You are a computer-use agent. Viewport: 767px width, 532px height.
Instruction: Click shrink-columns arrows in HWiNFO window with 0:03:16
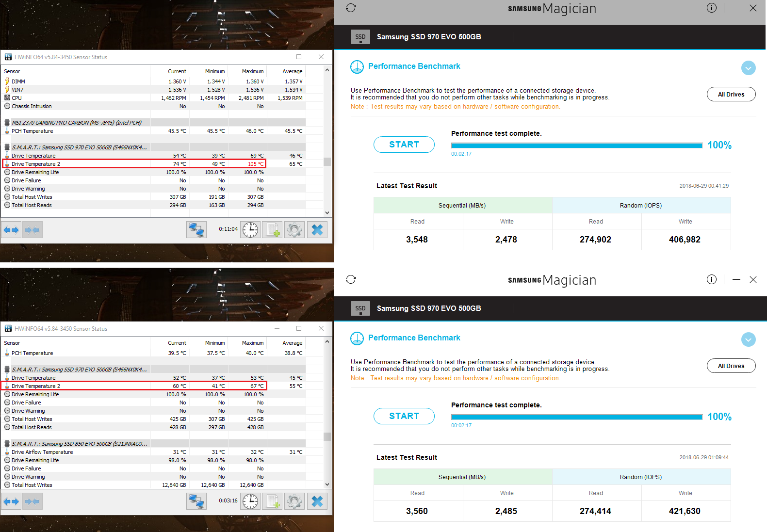[32, 501]
